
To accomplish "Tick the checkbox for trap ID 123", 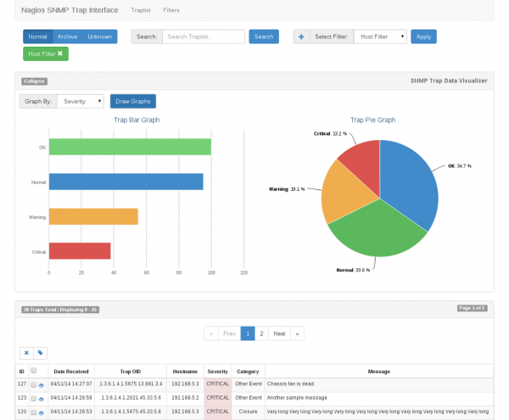I will pos(34,398).
